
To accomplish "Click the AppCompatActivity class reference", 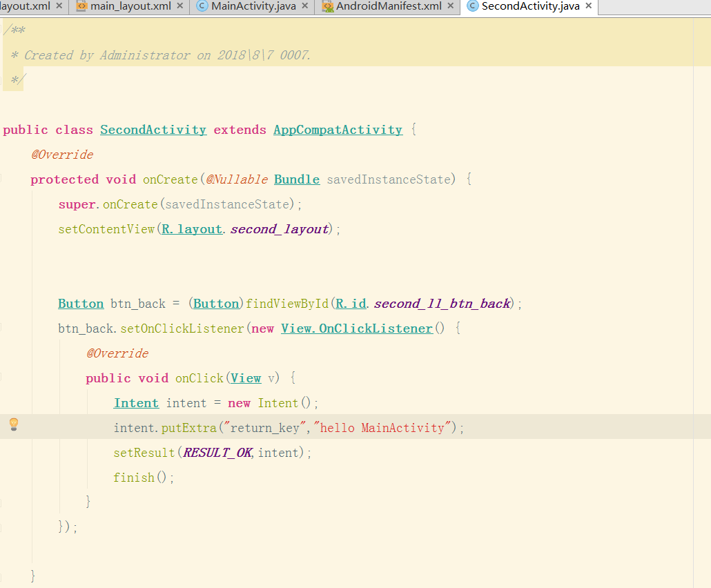I will click(338, 130).
